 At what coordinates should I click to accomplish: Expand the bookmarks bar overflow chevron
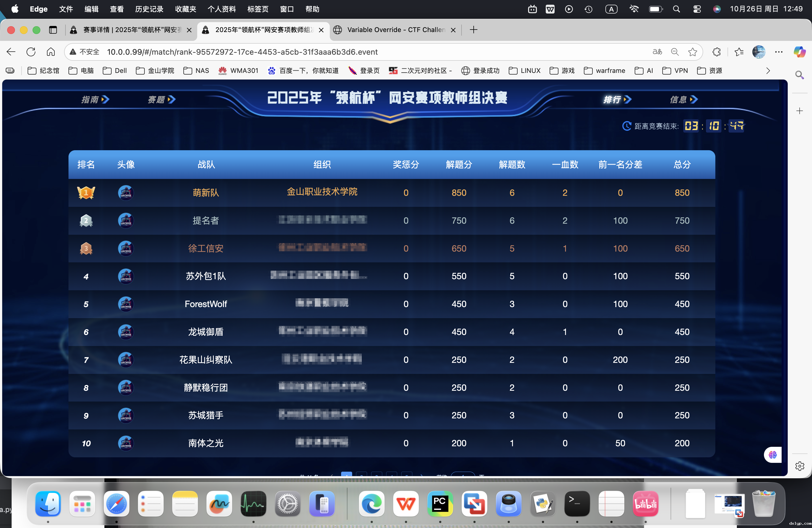768,71
